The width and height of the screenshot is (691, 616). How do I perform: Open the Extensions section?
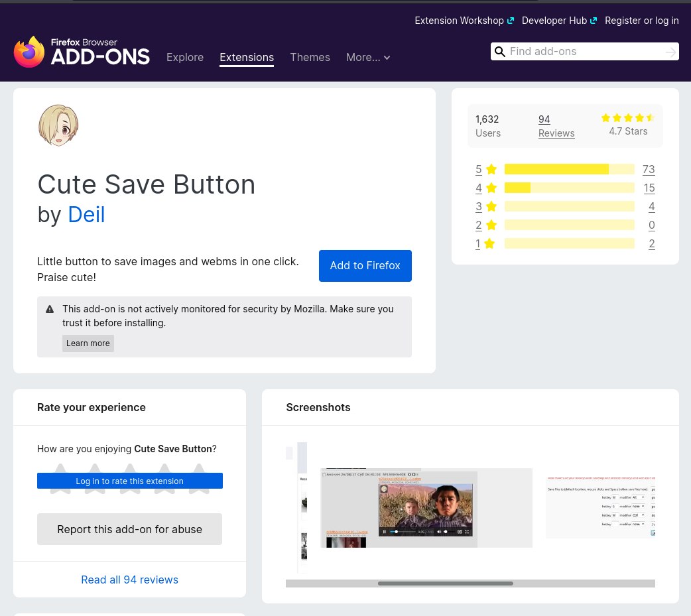coord(247,57)
